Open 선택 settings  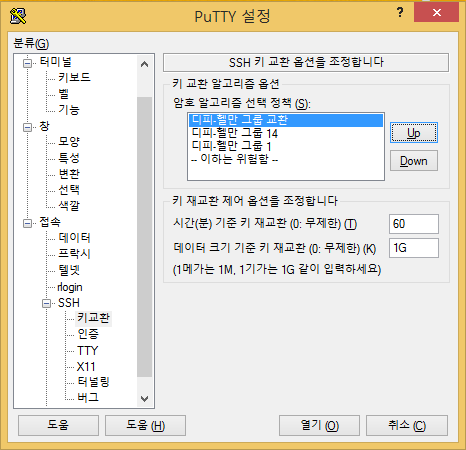[x=69, y=190]
